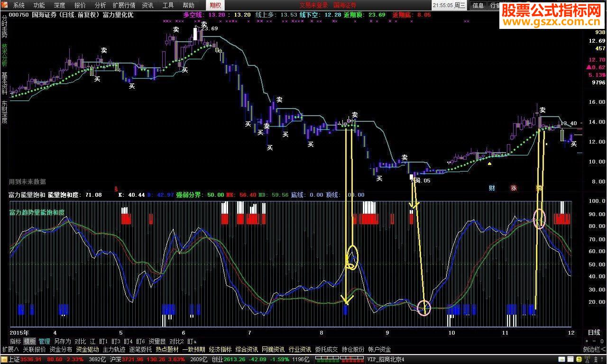607x364 pixels.
Task: Open the 热点题材 tab
Action: [167, 349]
